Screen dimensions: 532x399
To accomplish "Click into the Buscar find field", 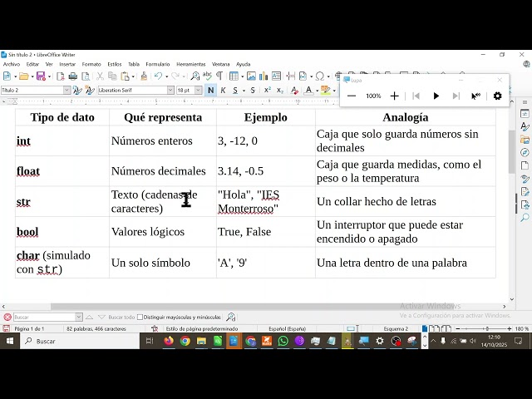I will pyautogui.click(x=44, y=318).
